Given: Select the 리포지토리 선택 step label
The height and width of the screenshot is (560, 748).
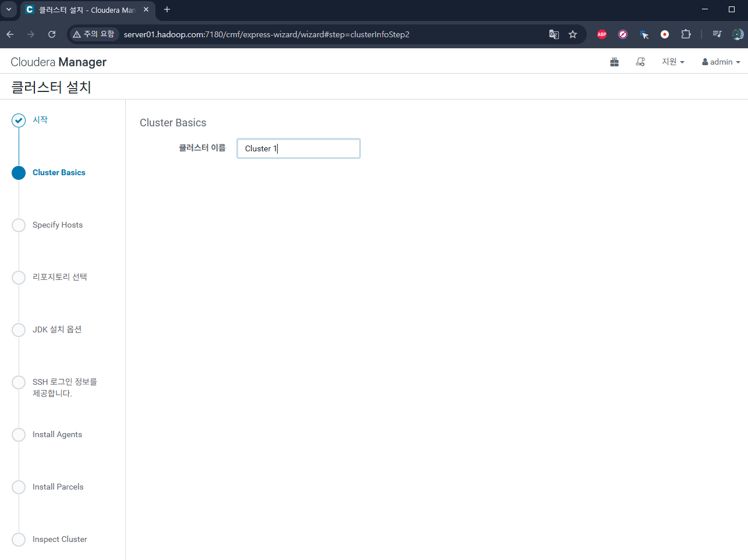Looking at the screenshot, I should [x=60, y=277].
